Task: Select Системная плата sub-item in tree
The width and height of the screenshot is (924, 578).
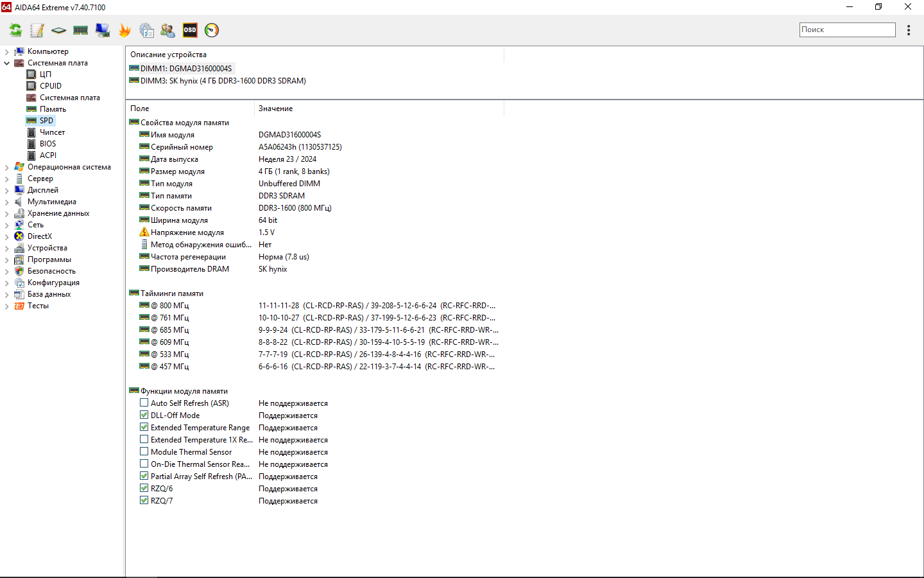Action: [x=69, y=98]
